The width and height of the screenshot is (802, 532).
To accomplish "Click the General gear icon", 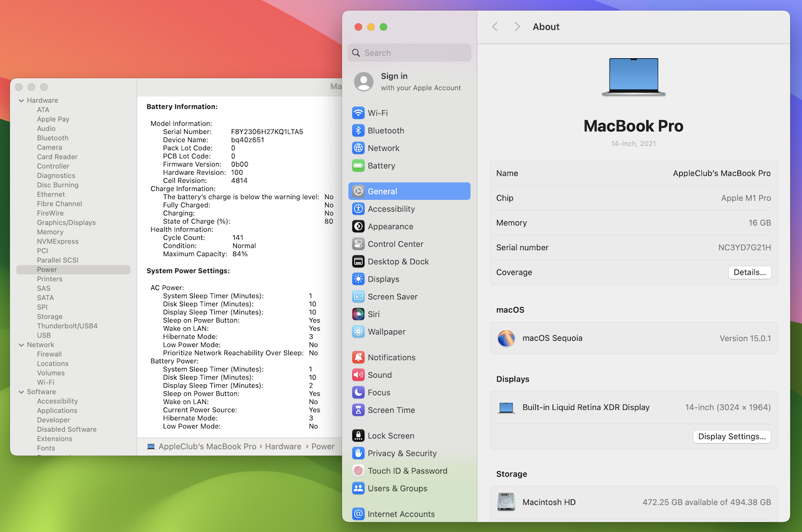I will point(358,191).
